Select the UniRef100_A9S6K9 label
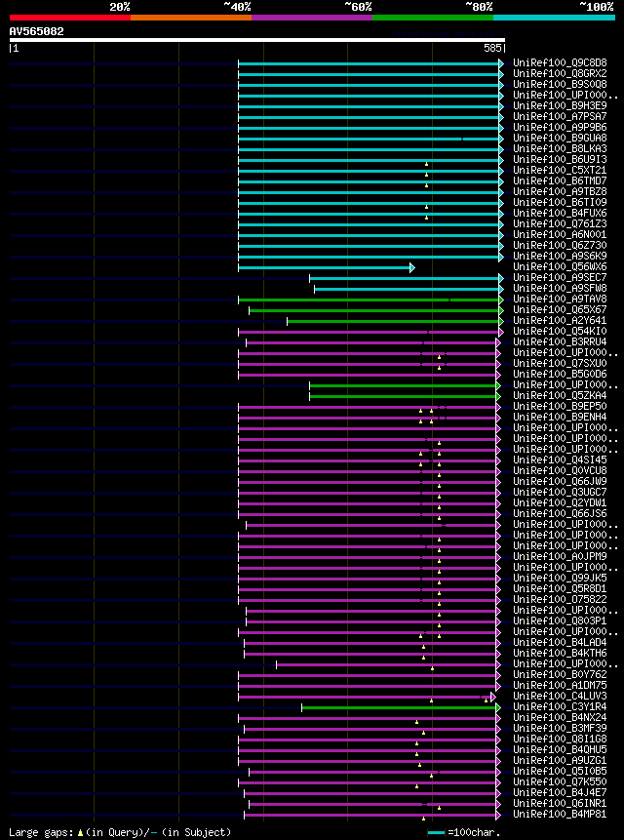Viewport: 624px width, 840px height. (x=560, y=256)
